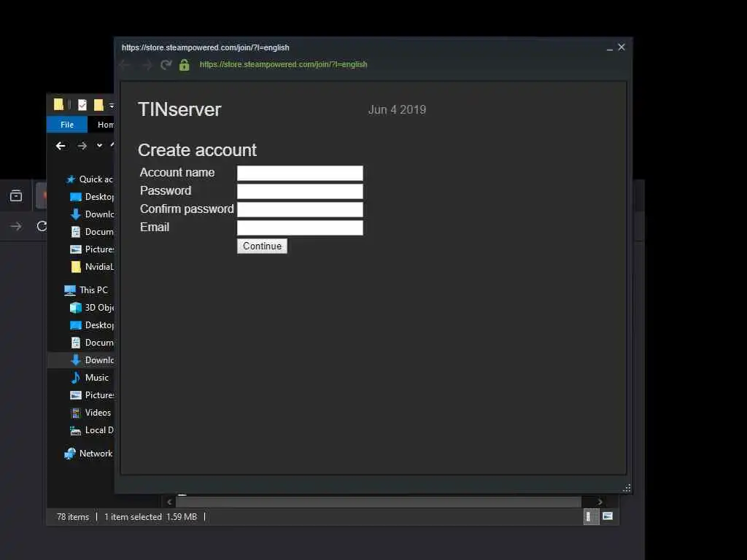Select Quick access in Explorer tree

tap(90, 179)
